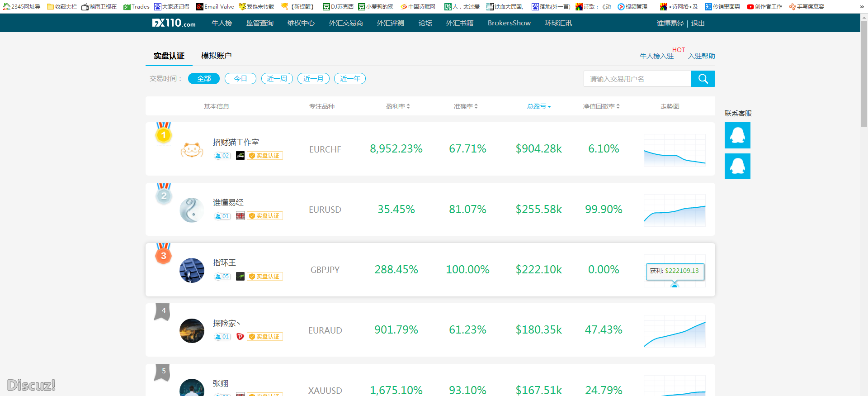Click the follower badge 02 under 招财猫工作室
The image size is (868, 396).
222,156
